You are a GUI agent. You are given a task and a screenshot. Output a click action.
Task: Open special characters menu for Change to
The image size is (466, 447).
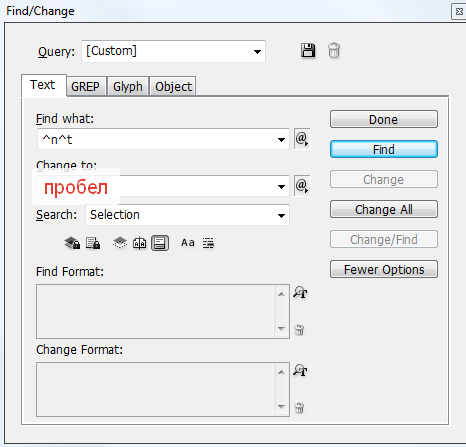[x=302, y=186]
